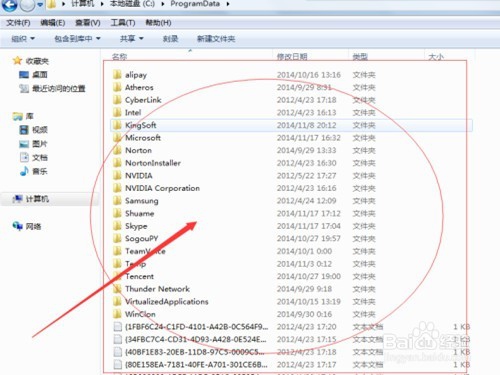Image resolution: width=500 pixels, height=375 pixels.
Task: Select the Microsoft folder icon
Action: coord(117,138)
